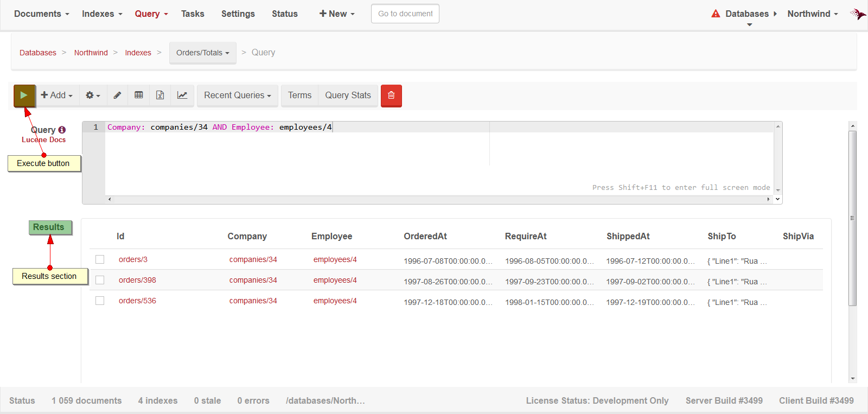Click the ShipTo value in orders/3 row

pos(737,261)
